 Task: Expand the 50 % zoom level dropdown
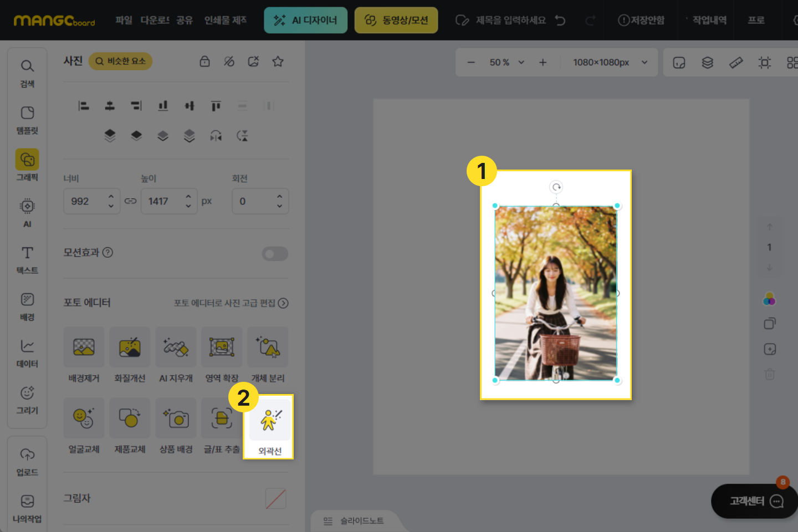507,63
